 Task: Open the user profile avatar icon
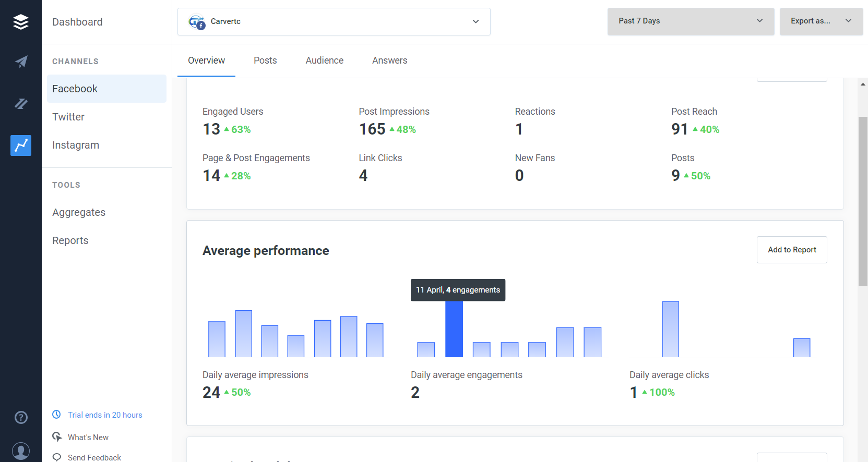coord(21,451)
